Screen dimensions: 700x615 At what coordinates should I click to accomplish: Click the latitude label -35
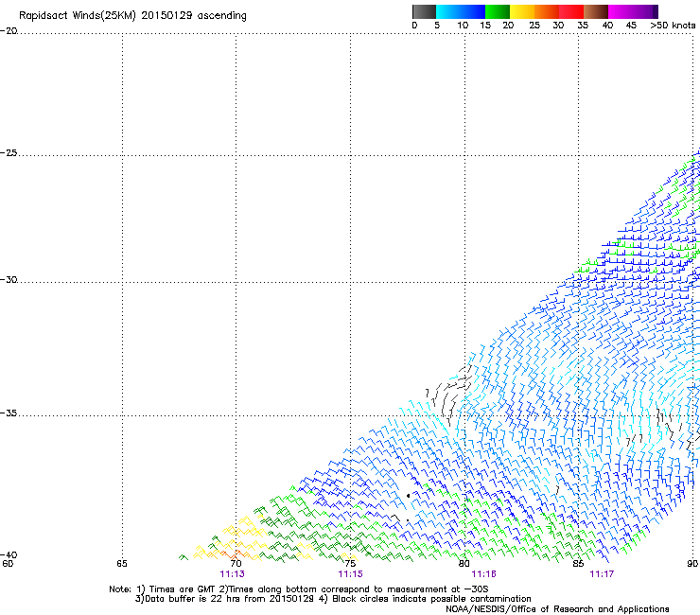tap(9, 413)
